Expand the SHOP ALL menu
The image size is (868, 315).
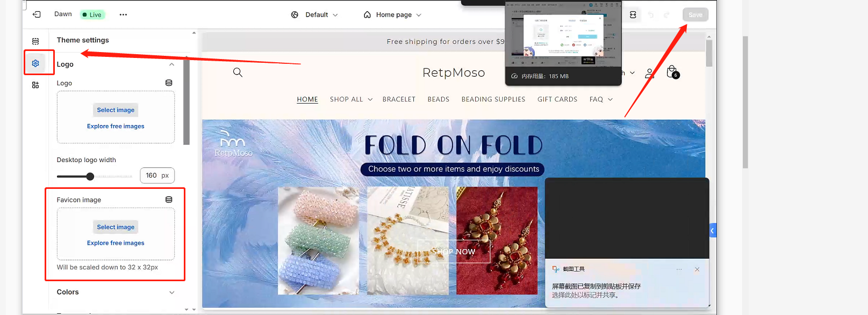(351, 99)
